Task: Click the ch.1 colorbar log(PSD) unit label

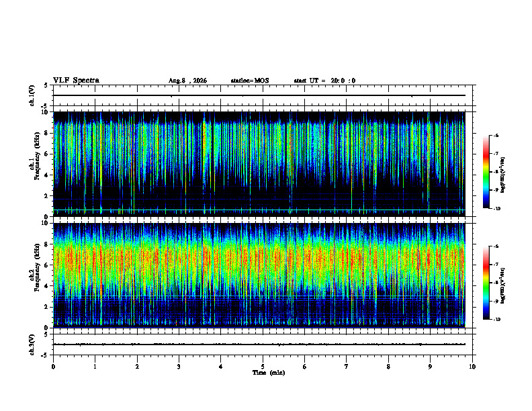Action: pyautogui.click(x=503, y=175)
